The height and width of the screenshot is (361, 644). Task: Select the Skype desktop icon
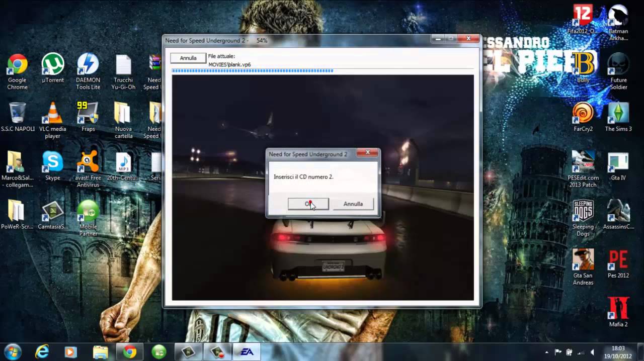pos(52,166)
